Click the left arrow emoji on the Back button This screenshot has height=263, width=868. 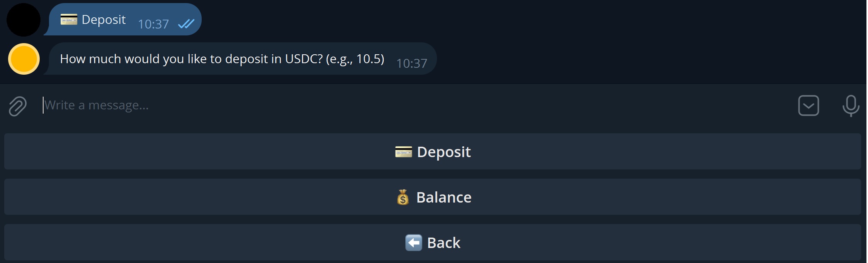pyautogui.click(x=413, y=243)
